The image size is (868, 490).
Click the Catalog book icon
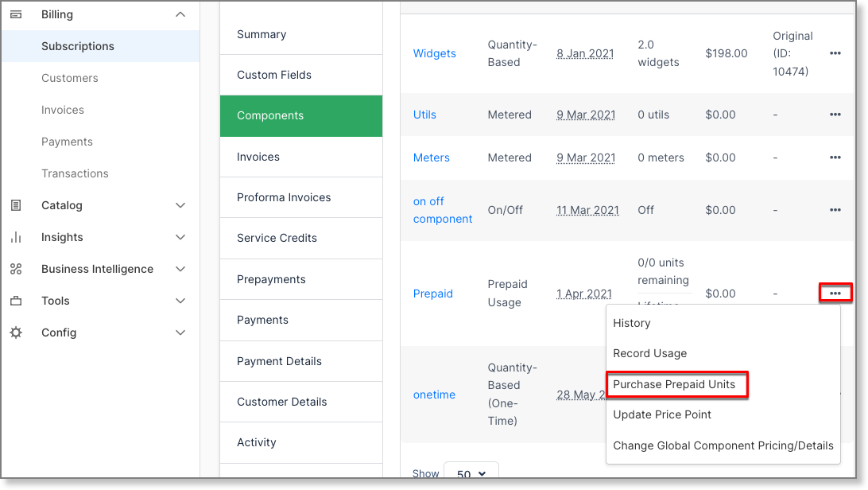pos(16,205)
